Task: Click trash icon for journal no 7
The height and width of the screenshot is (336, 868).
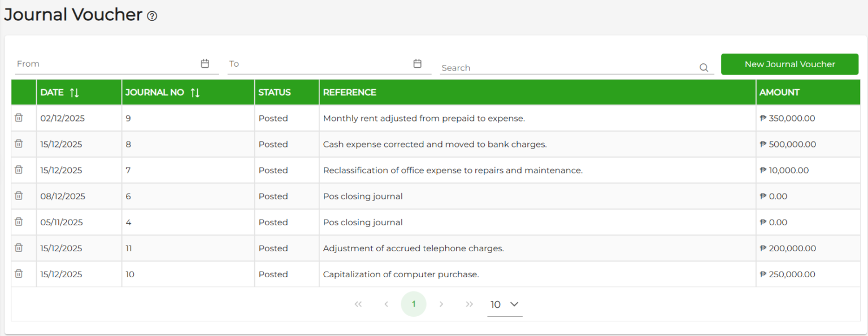Action: [19, 170]
